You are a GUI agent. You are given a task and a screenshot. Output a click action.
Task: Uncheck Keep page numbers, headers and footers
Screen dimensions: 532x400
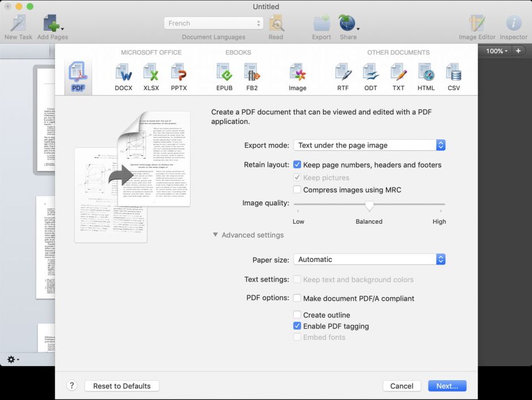(x=297, y=165)
